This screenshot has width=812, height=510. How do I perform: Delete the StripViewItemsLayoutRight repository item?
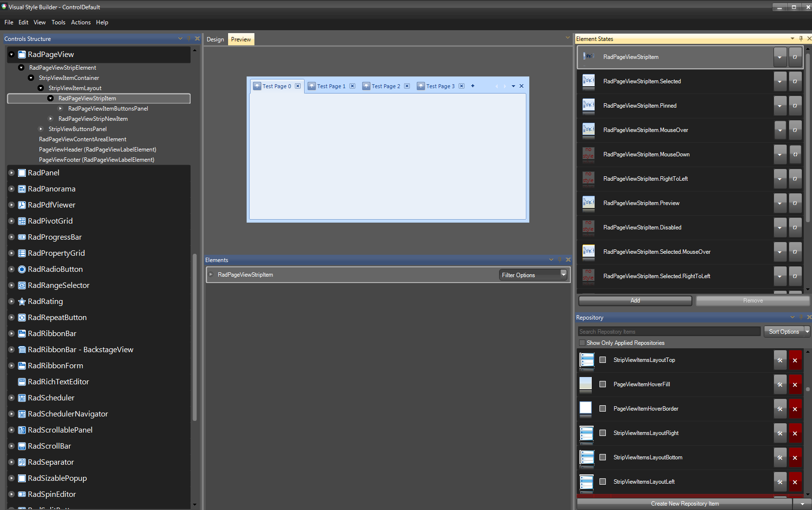(x=795, y=434)
